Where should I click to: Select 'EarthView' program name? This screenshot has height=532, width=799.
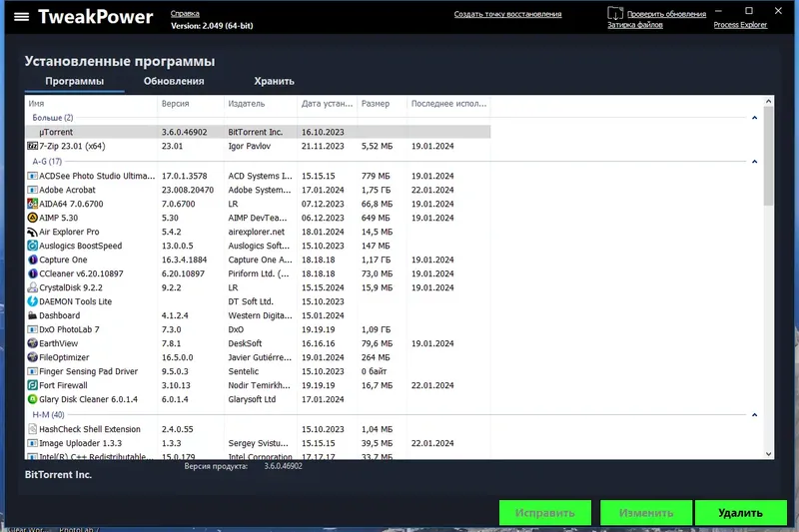[59, 343]
